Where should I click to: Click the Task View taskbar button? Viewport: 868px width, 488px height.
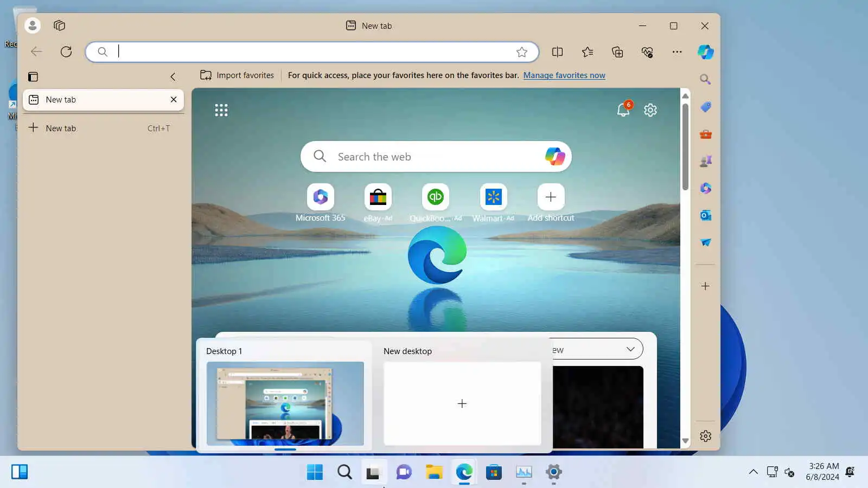pos(373,472)
